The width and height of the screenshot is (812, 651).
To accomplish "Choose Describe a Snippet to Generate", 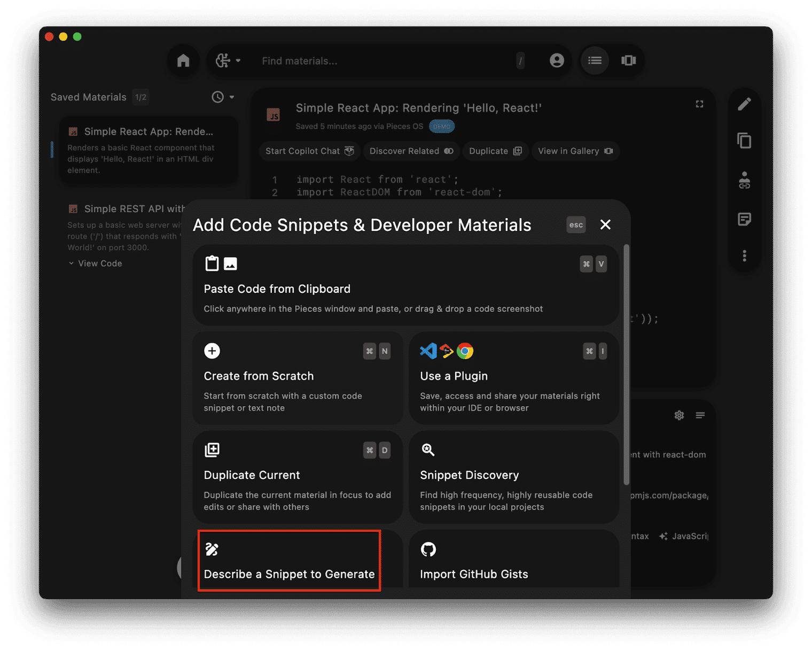I will 298,560.
